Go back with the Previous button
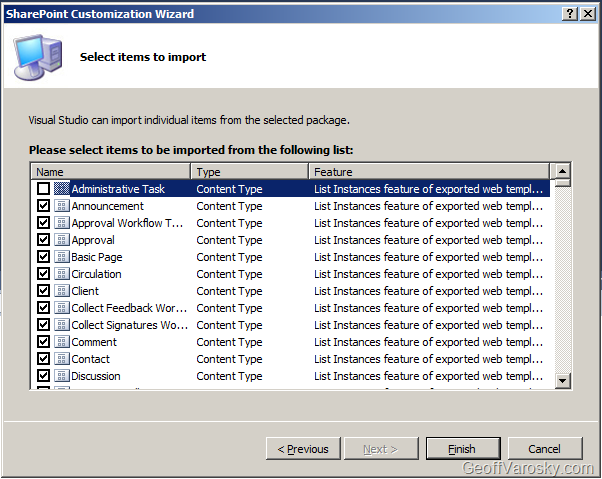Viewport: 602px width, 479px height. [303, 449]
